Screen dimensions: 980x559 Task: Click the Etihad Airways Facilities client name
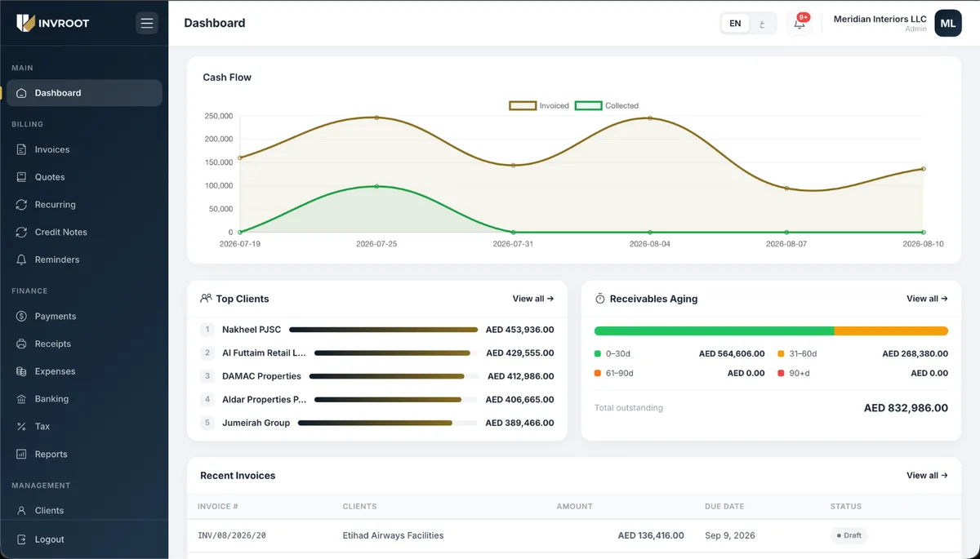pos(393,535)
